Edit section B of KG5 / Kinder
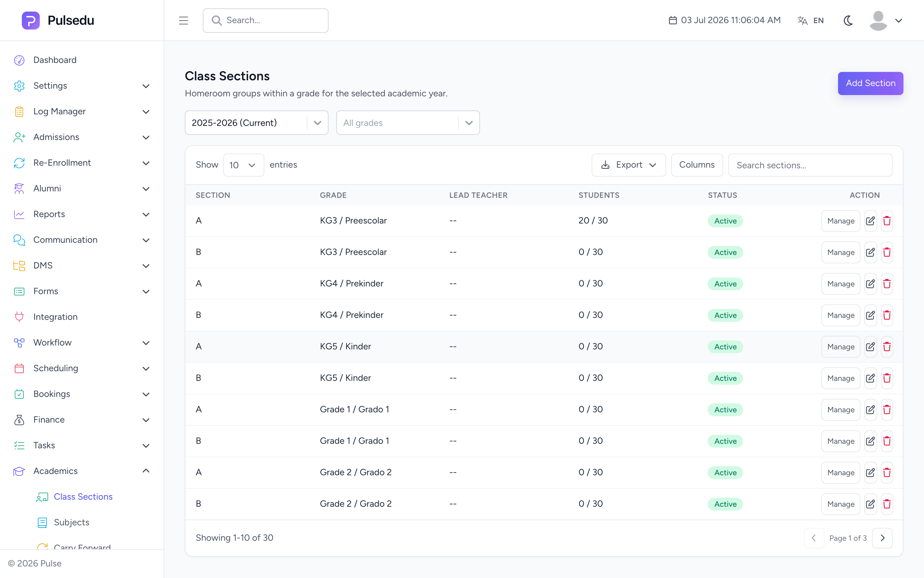The height and width of the screenshot is (578, 924). pos(870,378)
